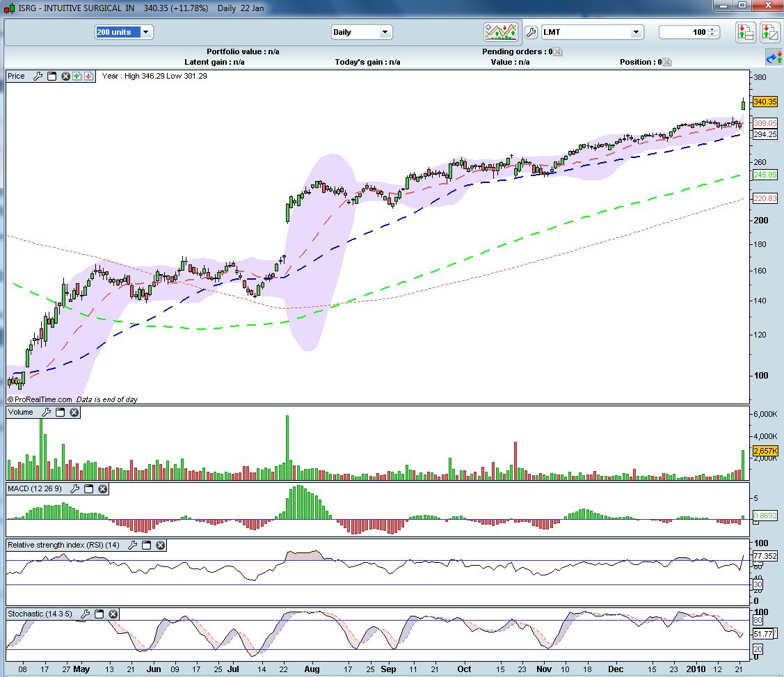784x677 pixels.
Task: Cancel pending orders with the X icon
Action: point(558,51)
